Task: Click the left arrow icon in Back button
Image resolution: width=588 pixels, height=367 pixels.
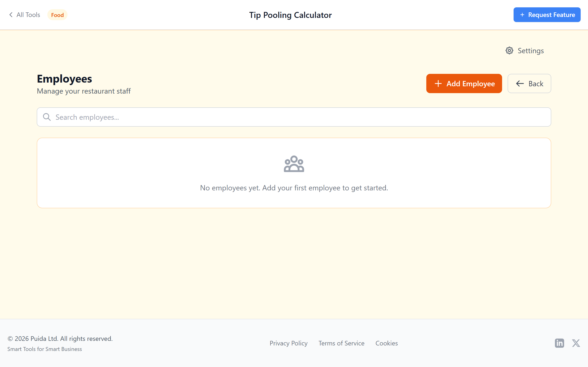Action: tap(520, 83)
